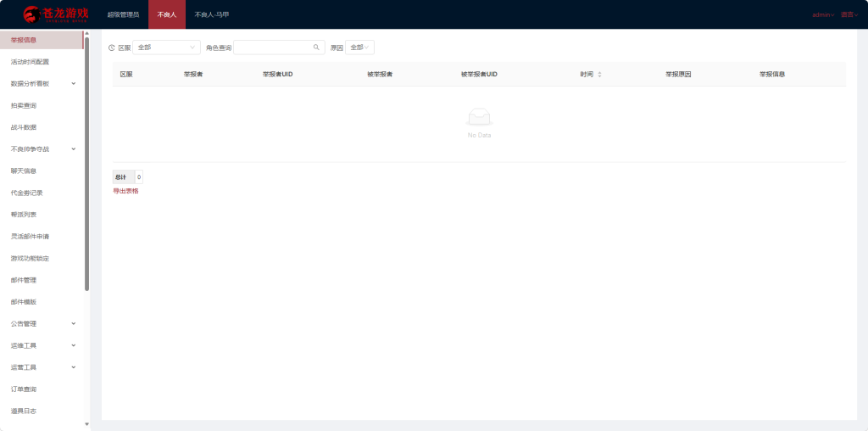868x431 pixels.
Task: Expand 公告管理 in the sidebar
Action: click(43, 323)
